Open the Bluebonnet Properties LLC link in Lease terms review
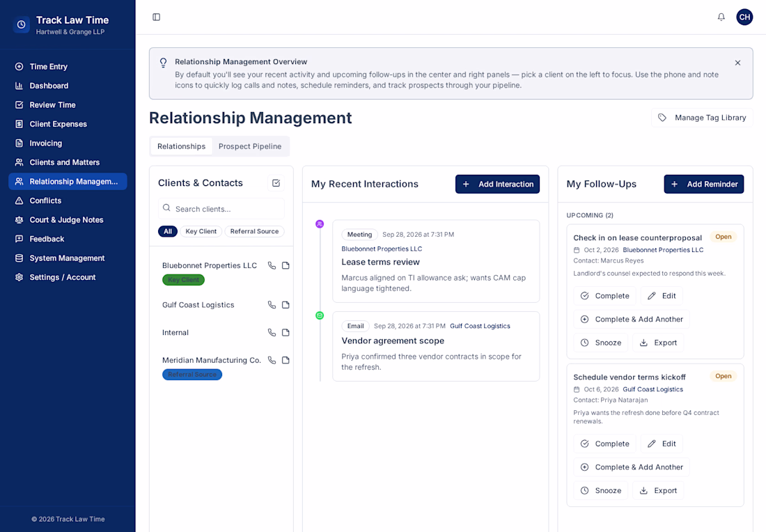 [382, 249]
